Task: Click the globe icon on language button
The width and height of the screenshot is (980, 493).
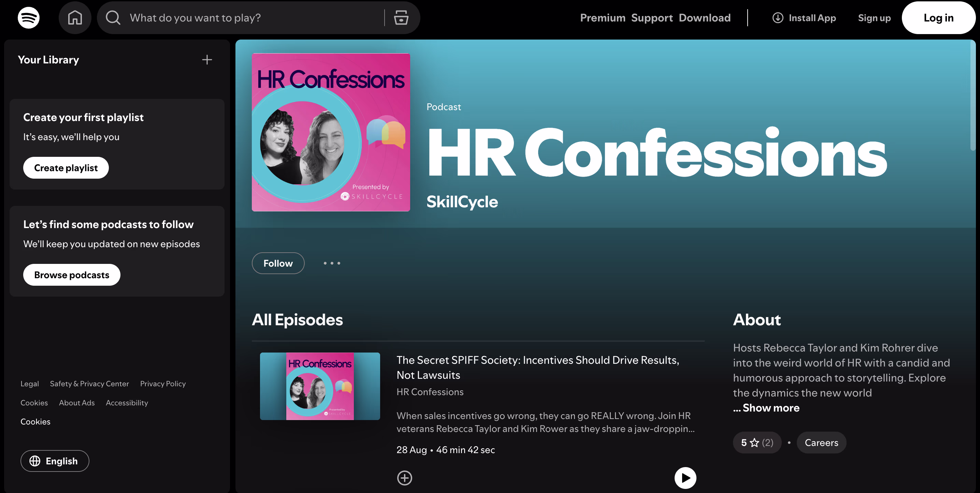Action: click(x=35, y=461)
